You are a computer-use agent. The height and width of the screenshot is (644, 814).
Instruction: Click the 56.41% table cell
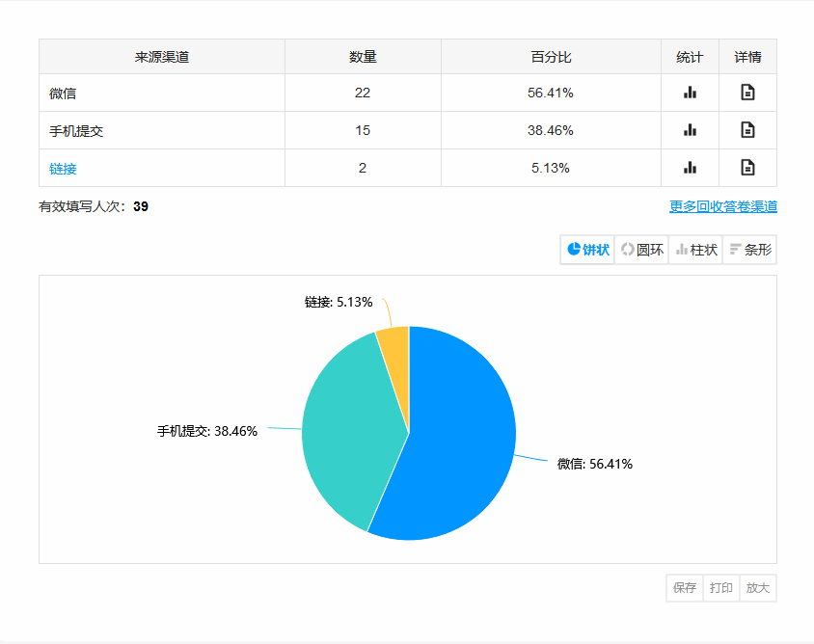point(551,93)
